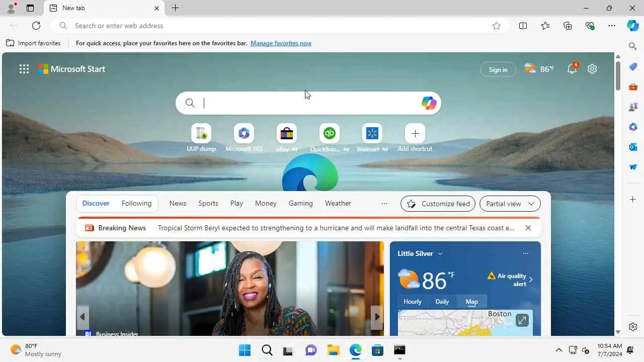Click Customize feed button
644x362 pixels.
point(438,204)
